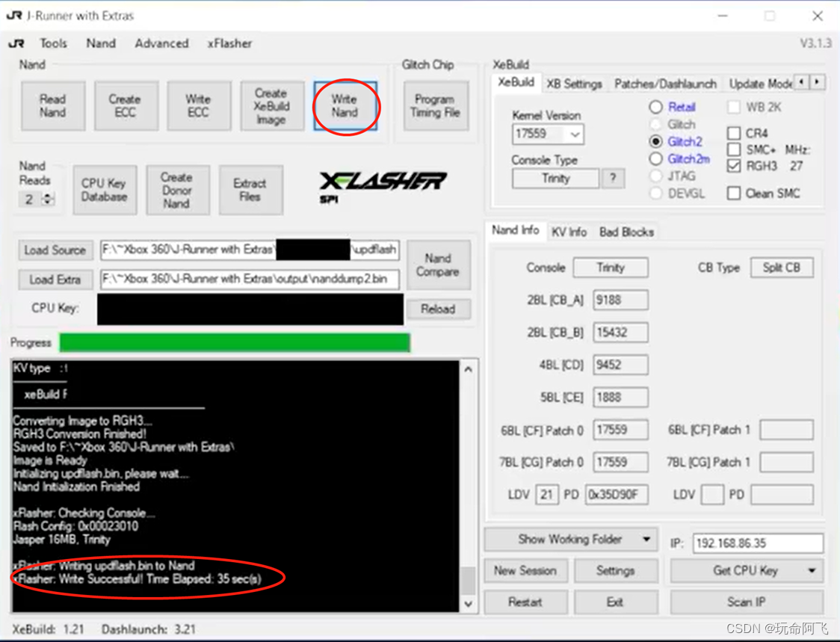Image resolution: width=840 pixels, height=642 pixels.
Task: Click the CB Type Split CB button
Action: point(782,268)
